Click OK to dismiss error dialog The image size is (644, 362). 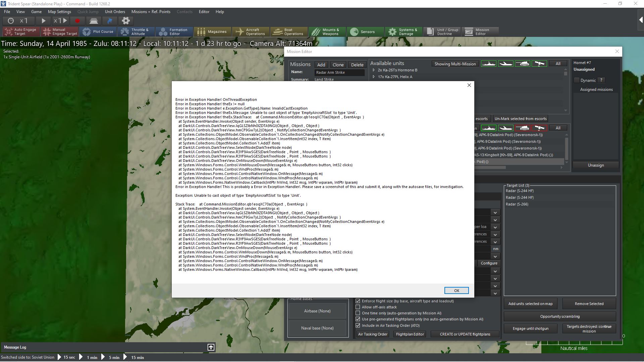[456, 291]
